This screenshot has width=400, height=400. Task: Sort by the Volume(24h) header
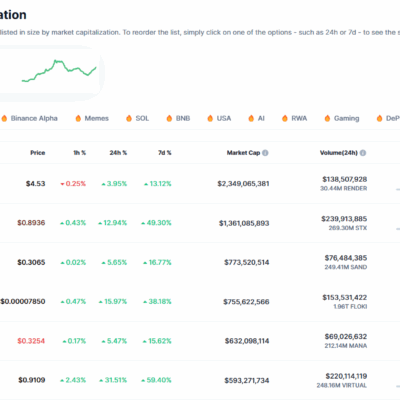click(339, 153)
